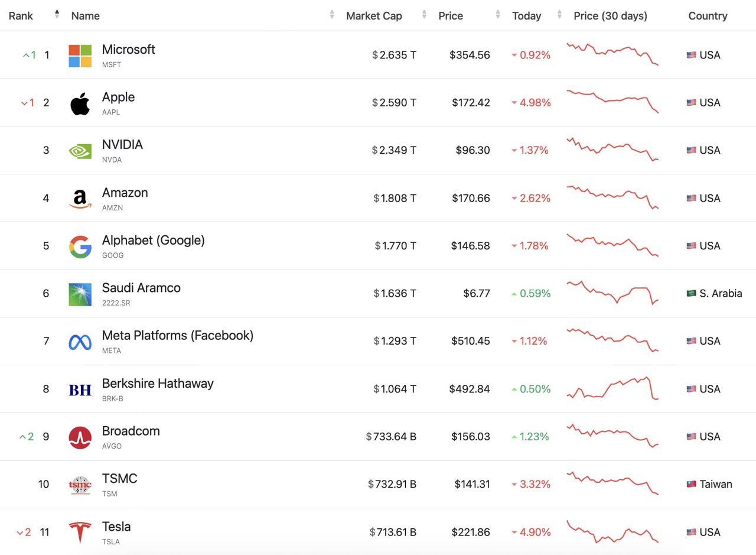Click the NVIDIA logo icon

[x=80, y=151]
